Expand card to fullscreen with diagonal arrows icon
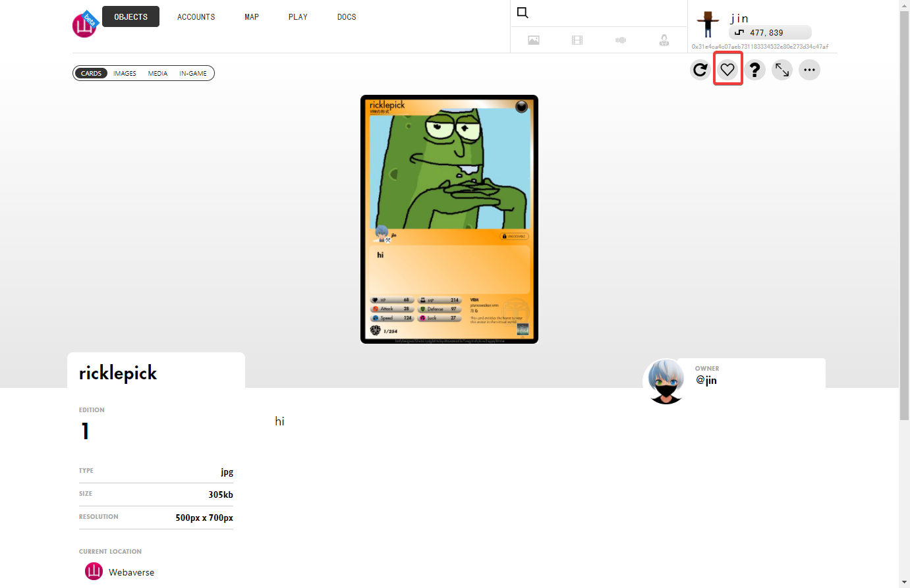Screen dimensions: 910x588 [782, 69]
